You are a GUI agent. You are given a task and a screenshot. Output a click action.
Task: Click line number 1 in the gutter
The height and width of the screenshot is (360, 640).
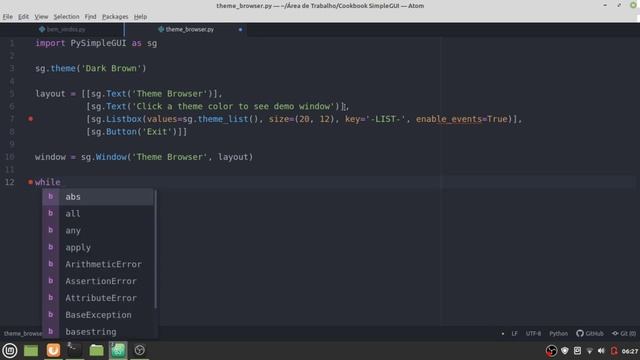[12, 43]
